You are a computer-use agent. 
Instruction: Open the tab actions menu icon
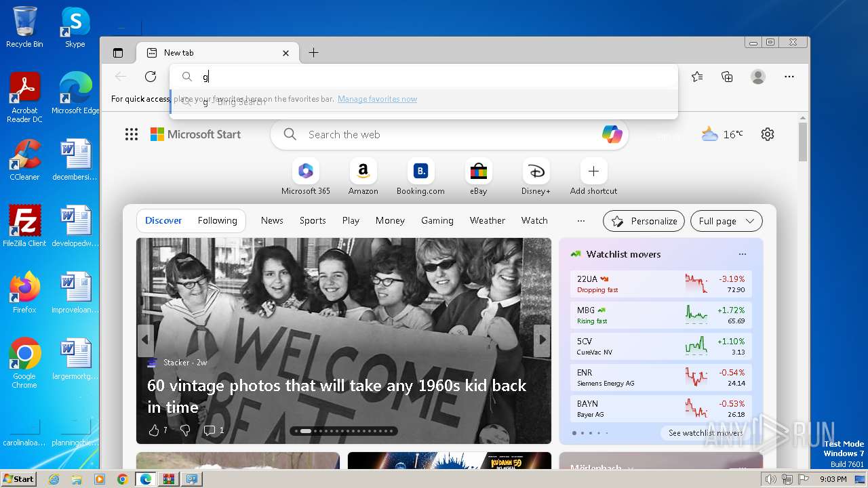(x=118, y=53)
